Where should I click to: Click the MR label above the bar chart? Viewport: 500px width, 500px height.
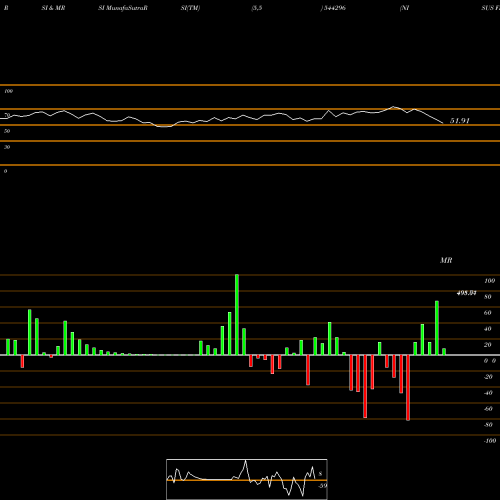tap(446, 260)
